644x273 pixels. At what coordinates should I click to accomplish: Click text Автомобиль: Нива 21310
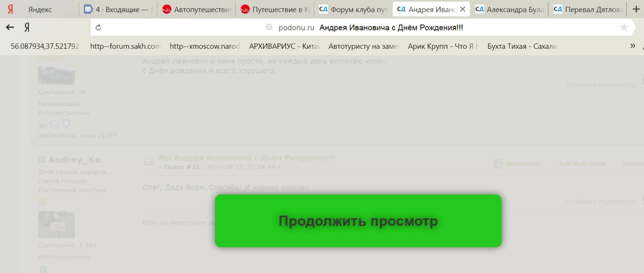click(77, 135)
